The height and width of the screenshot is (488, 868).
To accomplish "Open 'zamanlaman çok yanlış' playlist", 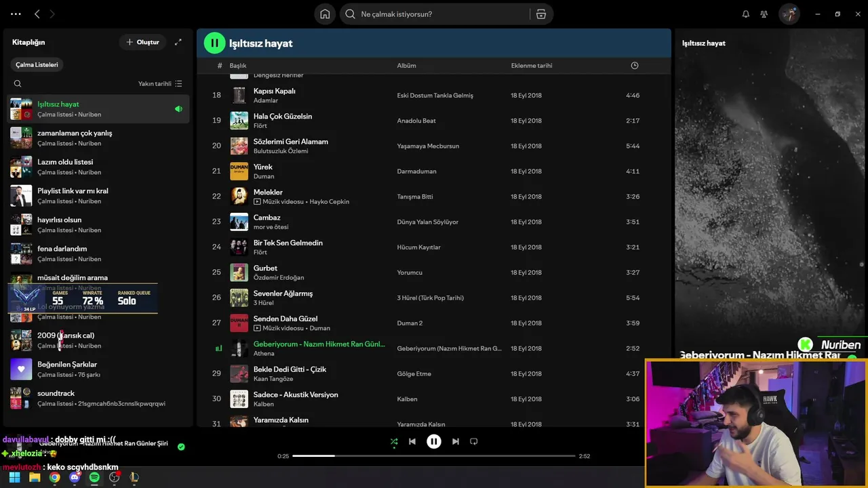I will coord(98,138).
